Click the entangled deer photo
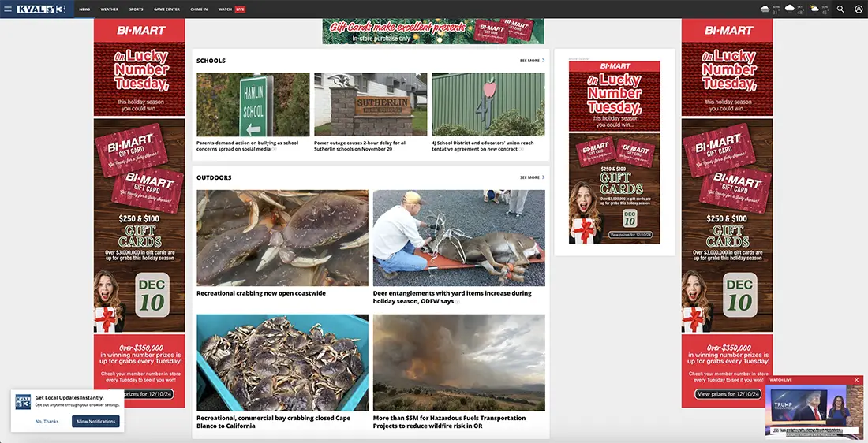The width and height of the screenshot is (868, 443). point(459,238)
